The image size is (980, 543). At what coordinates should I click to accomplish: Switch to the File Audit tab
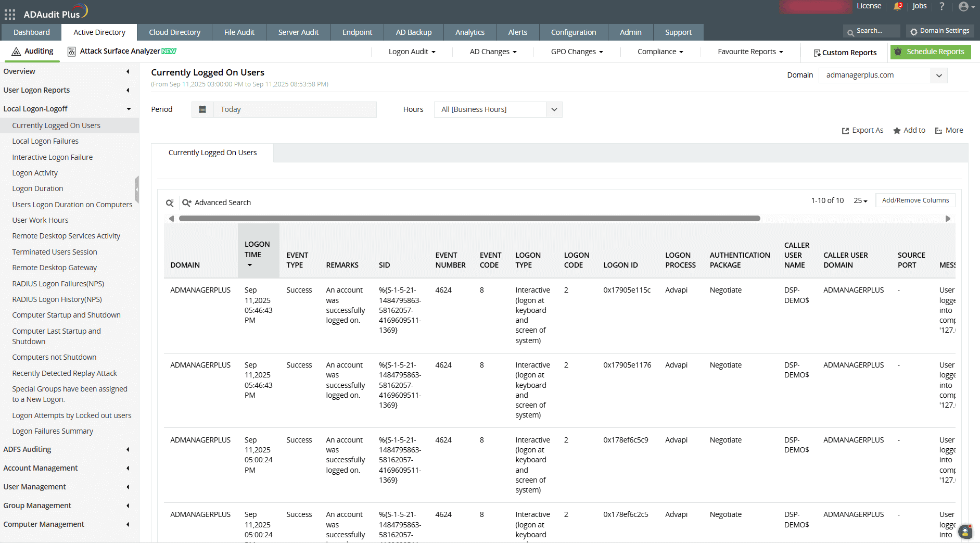tap(239, 32)
